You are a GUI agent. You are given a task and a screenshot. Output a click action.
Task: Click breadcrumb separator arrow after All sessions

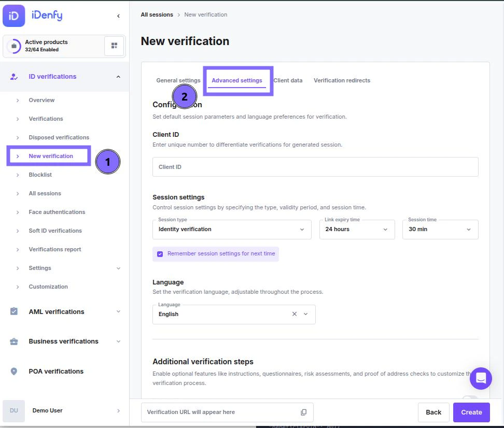click(179, 15)
